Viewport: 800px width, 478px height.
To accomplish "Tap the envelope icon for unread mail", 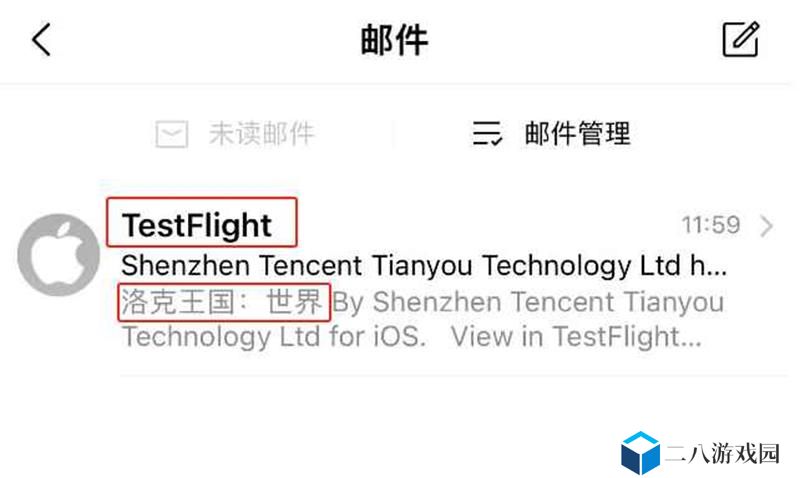I will [171, 134].
